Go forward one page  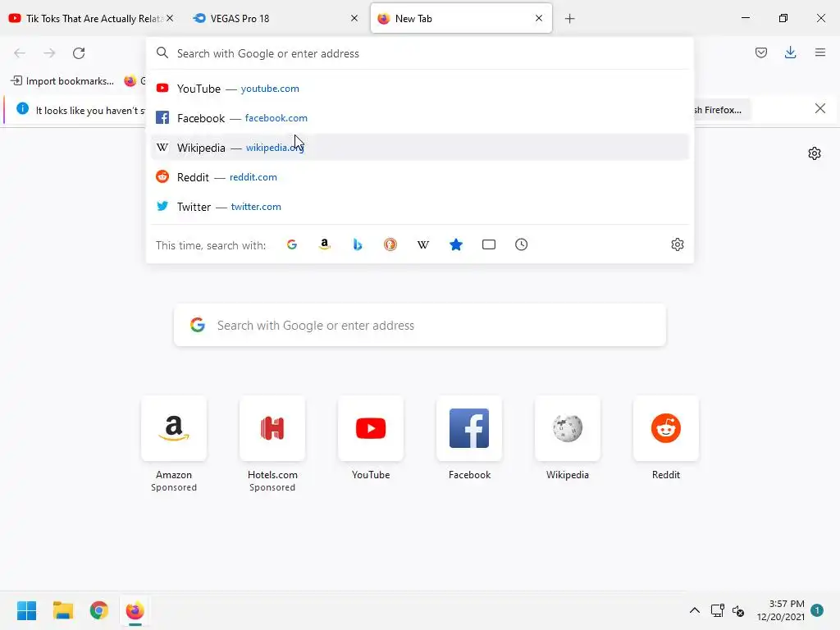49,53
